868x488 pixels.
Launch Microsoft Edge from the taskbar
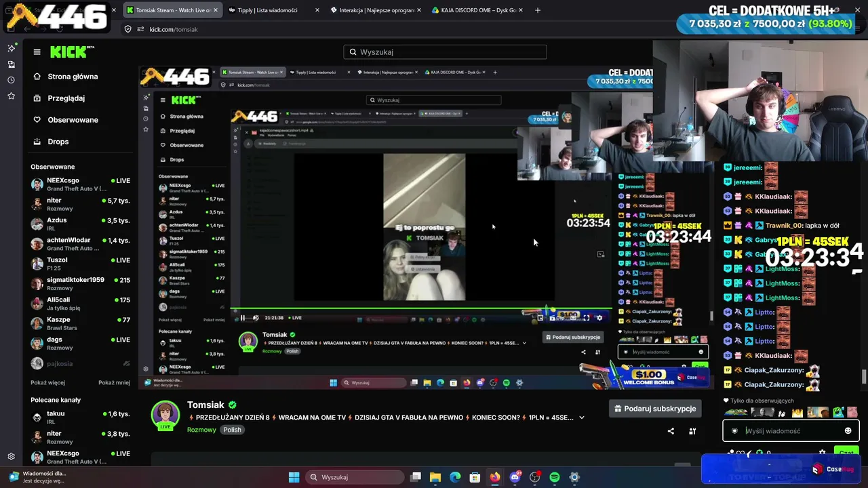pyautogui.click(x=455, y=477)
